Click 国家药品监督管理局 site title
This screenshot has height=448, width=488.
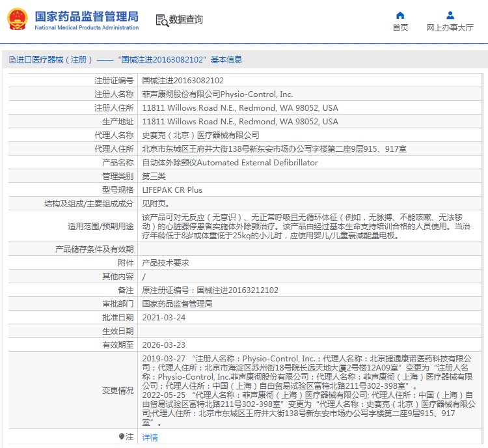[87, 16]
